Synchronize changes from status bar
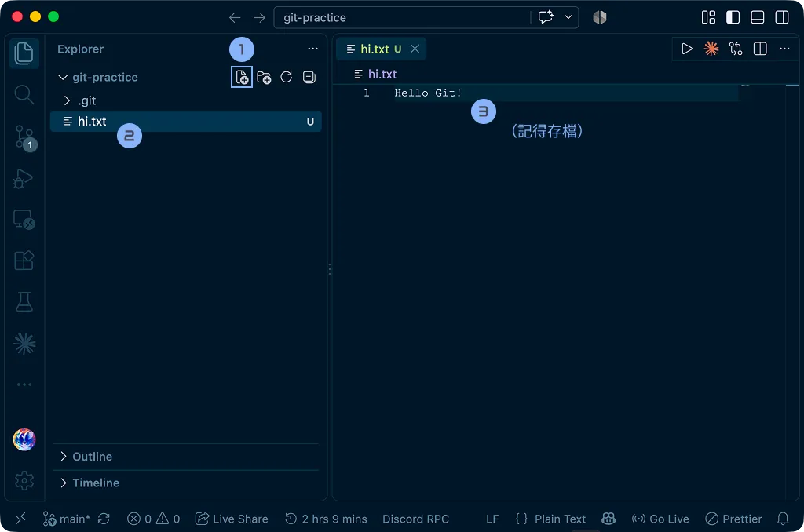 [x=104, y=519]
